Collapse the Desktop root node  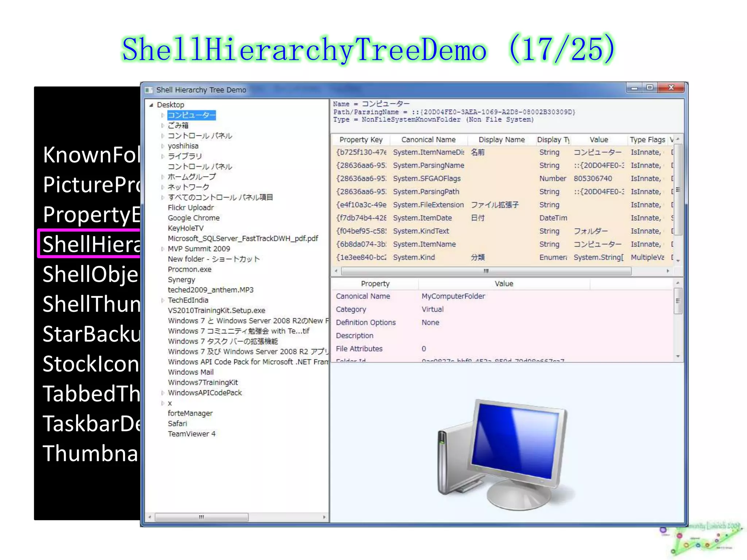click(x=151, y=105)
